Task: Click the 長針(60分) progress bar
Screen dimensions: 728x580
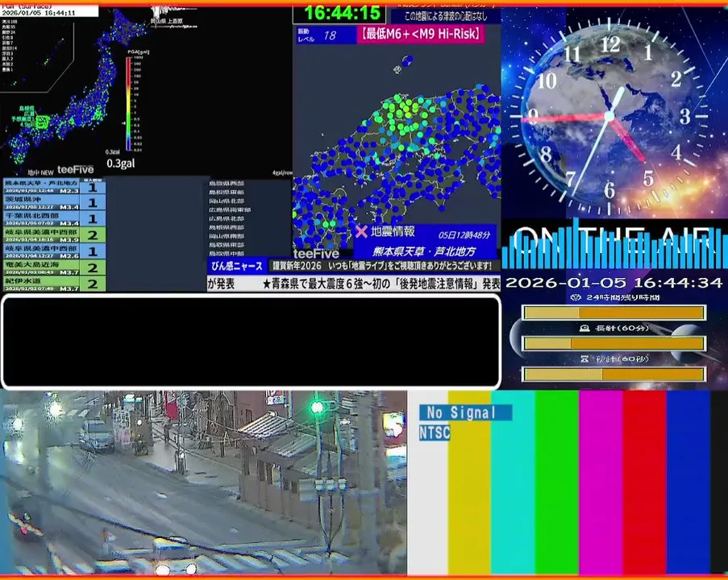Action: point(614,343)
